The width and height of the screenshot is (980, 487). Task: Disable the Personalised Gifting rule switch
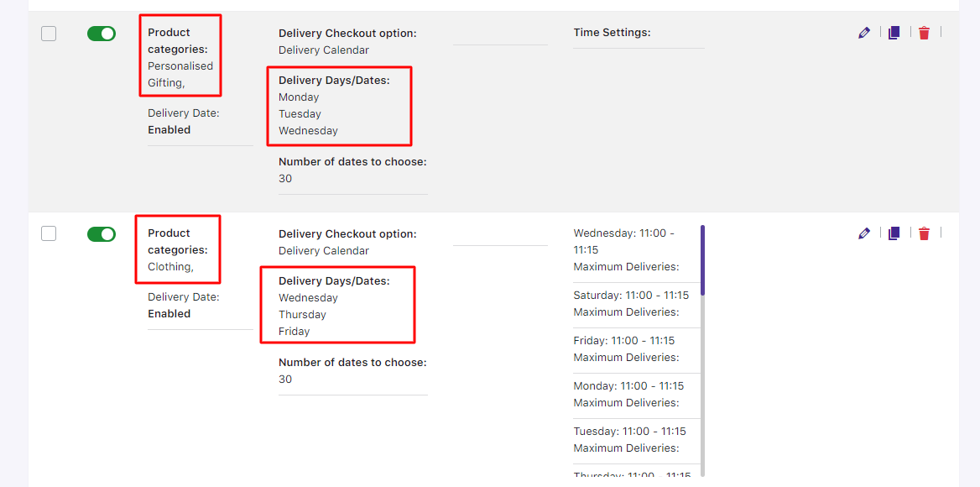pyautogui.click(x=102, y=34)
